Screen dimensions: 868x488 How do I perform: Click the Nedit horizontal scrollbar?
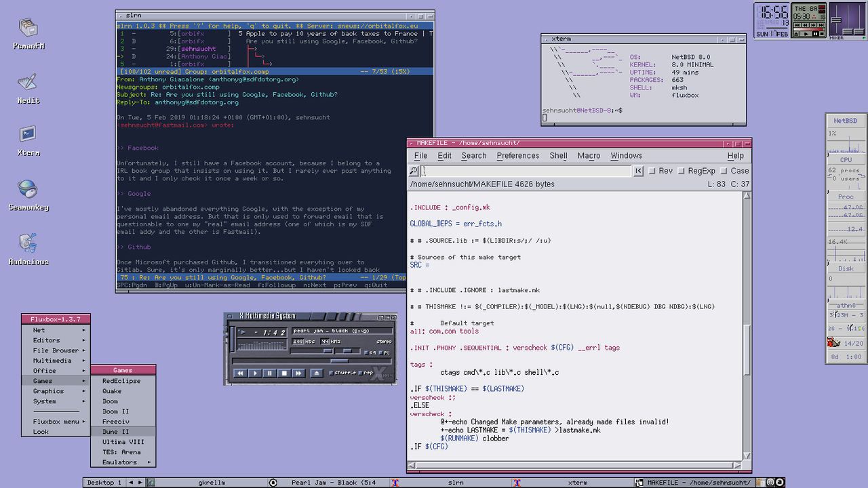[574, 466]
